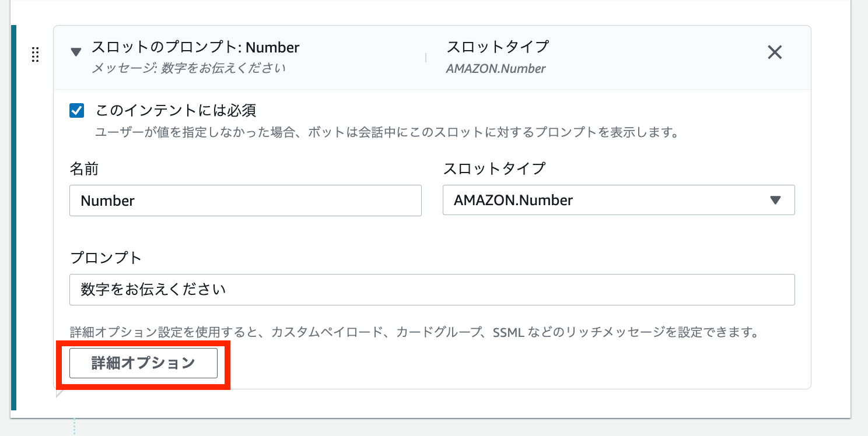The width and height of the screenshot is (868, 436).
Task: Click the caret icon in the slot type selector
Action: (776, 200)
